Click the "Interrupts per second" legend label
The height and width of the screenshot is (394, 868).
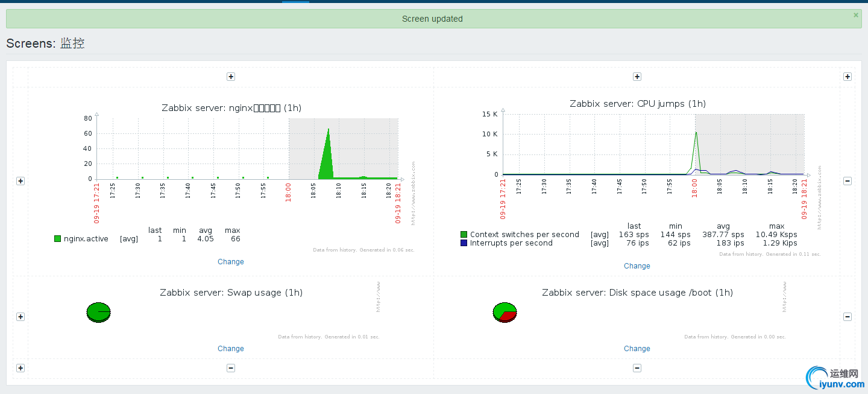point(511,243)
